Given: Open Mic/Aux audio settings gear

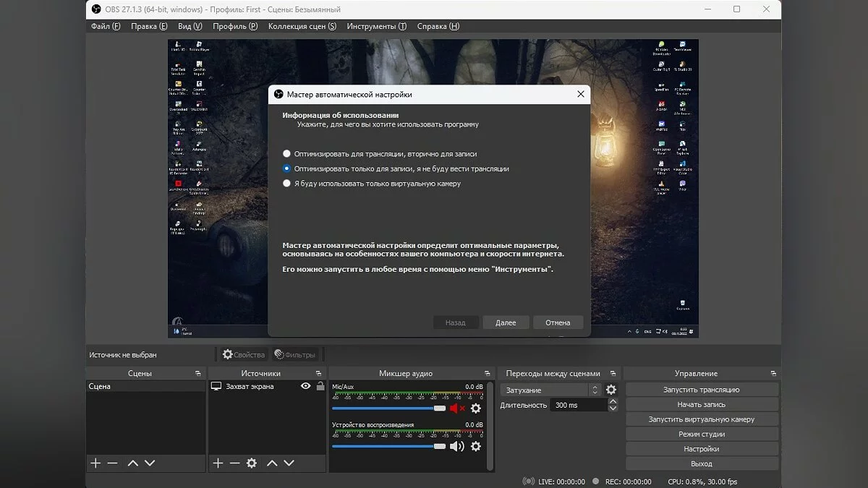Looking at the screenshot, I should (475, 408).
